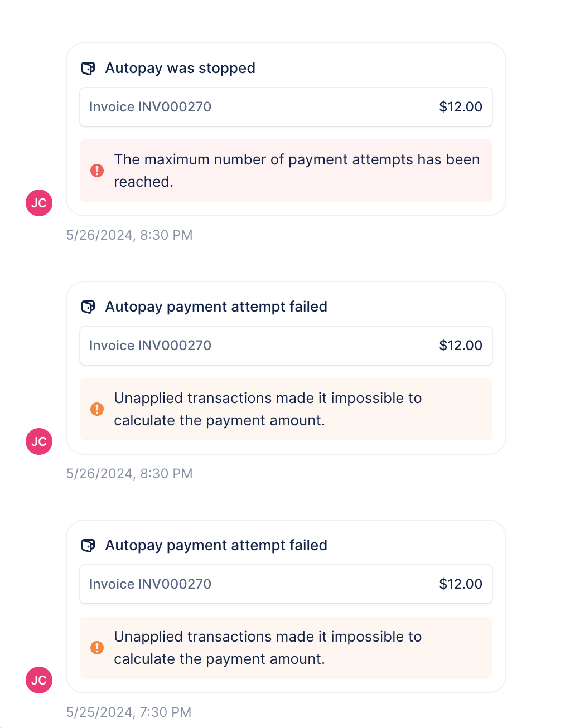The image size is (570, 728).
Task: Click the wallet icon on the 5/26 failed attempt
Action: 88,307
